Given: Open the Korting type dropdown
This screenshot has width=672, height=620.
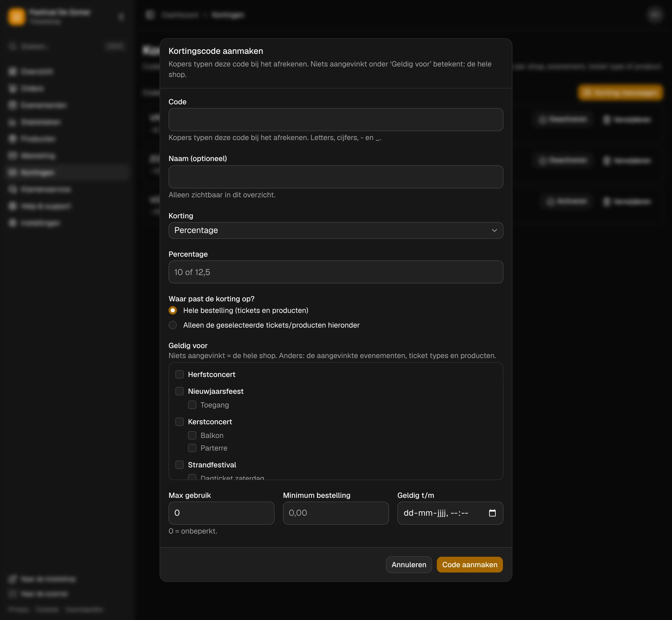Looking at the screenshot, I should (x=335, y=230).
